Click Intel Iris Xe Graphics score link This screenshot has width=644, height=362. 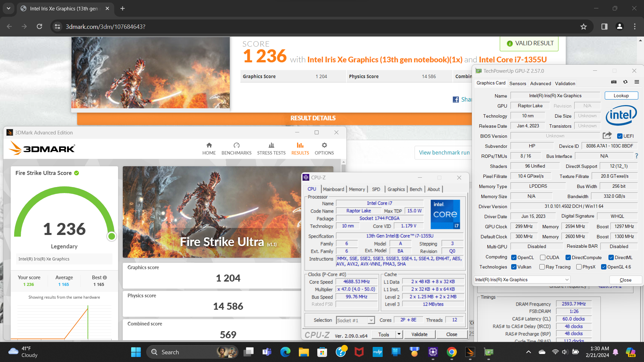385,60
